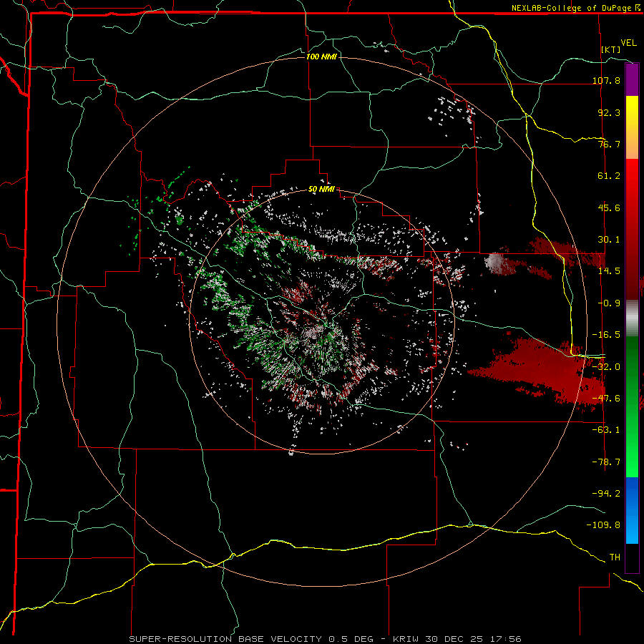Click the -0.9 velocity scale value
This screenshot has width=644, height=644.
tap(609, 303)
